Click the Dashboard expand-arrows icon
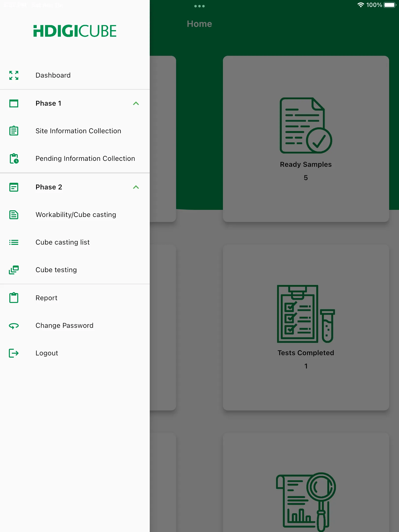Screen dimensions: 399x532 pyautogui.click(x=14, y=75)
